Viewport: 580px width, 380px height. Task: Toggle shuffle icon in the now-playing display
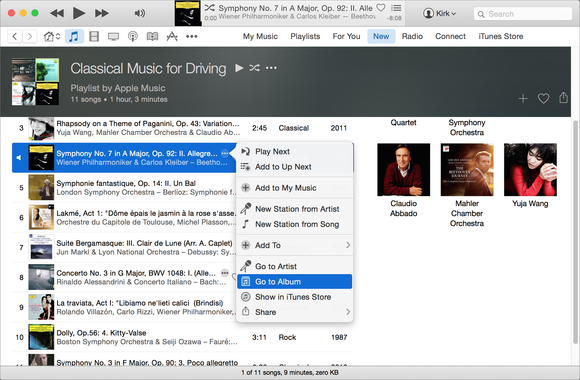point(210,7)
